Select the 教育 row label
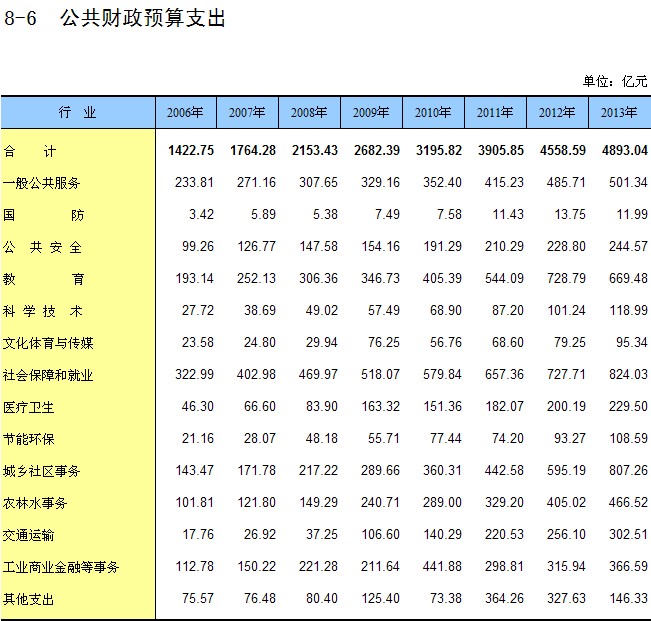The width and height of the screenshot is (651, 621). (43, 279)
